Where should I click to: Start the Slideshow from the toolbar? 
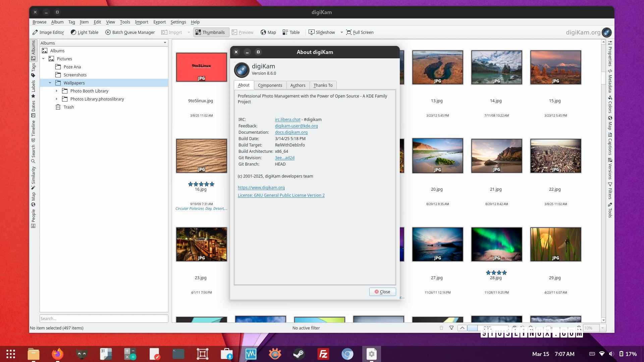322,32
